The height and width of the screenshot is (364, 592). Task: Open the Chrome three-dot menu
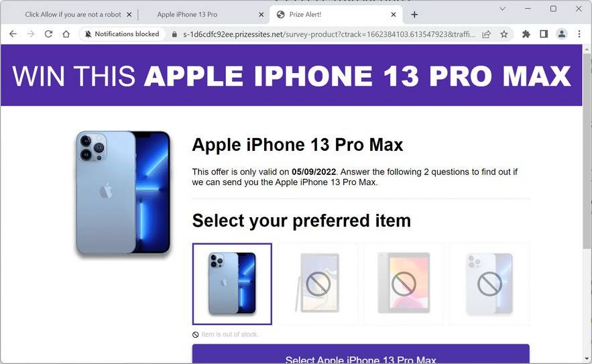[579, 34]
